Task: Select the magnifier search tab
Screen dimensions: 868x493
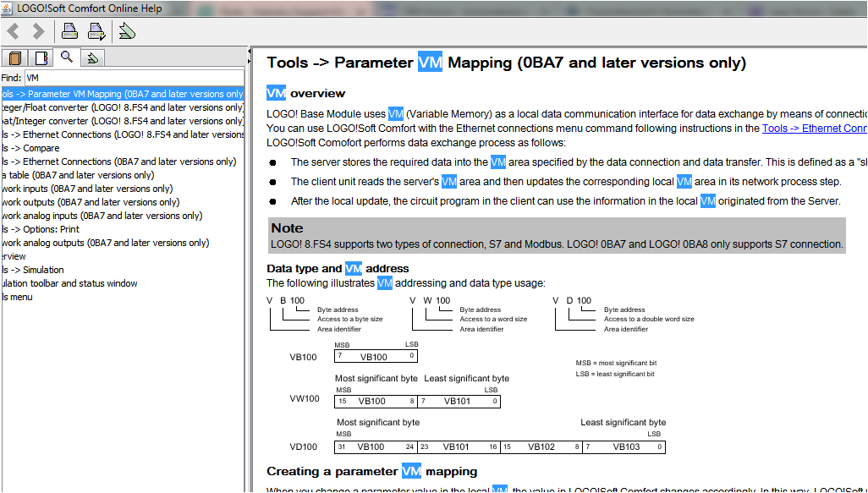Action: pyautogui.click(x=66, y=57)
